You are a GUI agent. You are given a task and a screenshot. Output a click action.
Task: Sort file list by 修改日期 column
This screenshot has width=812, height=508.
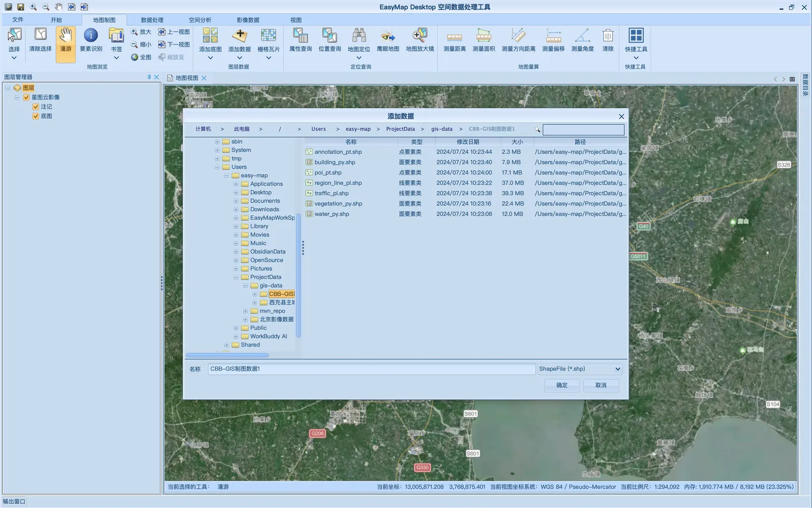467,142
